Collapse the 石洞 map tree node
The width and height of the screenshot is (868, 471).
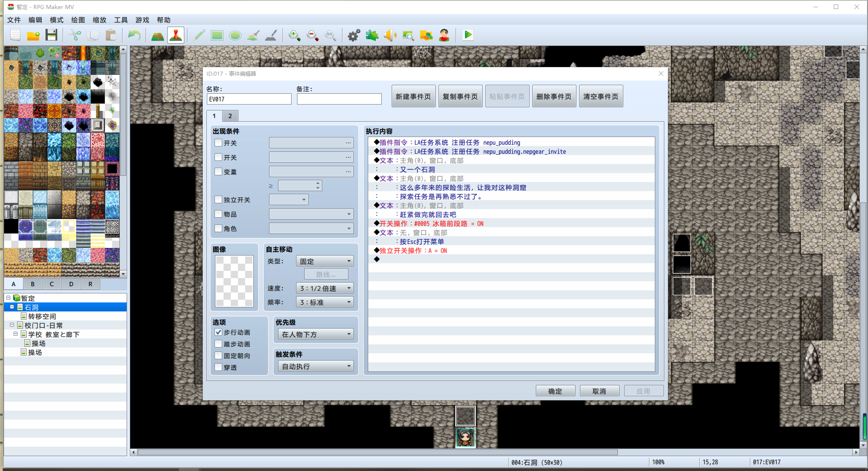point(12,307)
